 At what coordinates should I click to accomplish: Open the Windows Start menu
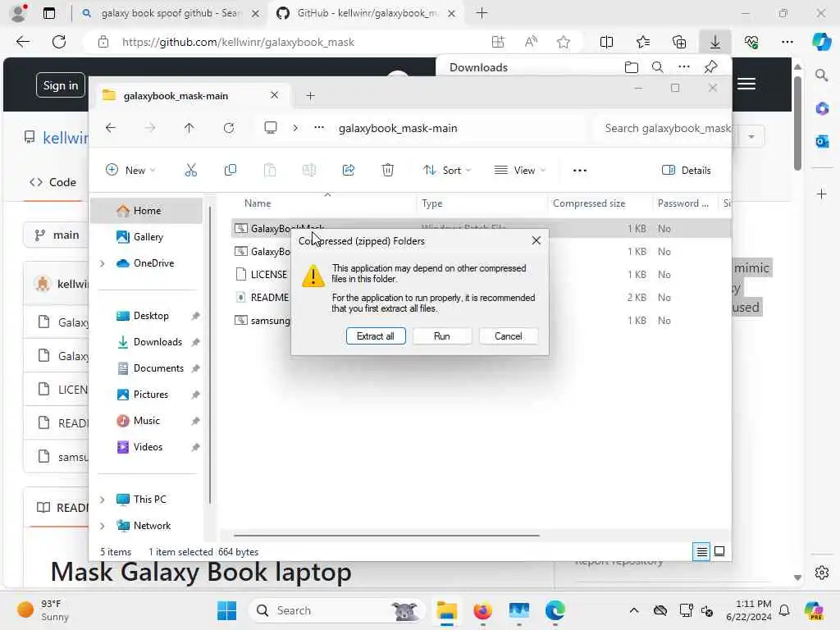226,610
